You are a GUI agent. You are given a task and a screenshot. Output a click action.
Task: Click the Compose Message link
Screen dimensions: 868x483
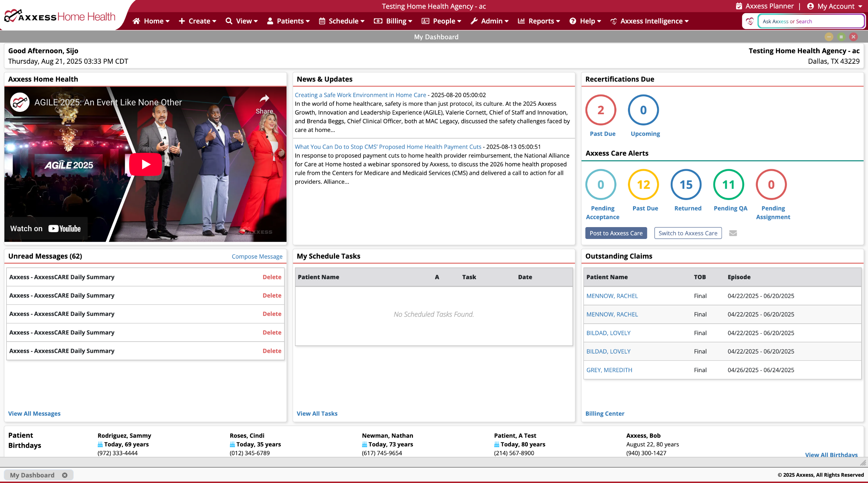[257, 257]
